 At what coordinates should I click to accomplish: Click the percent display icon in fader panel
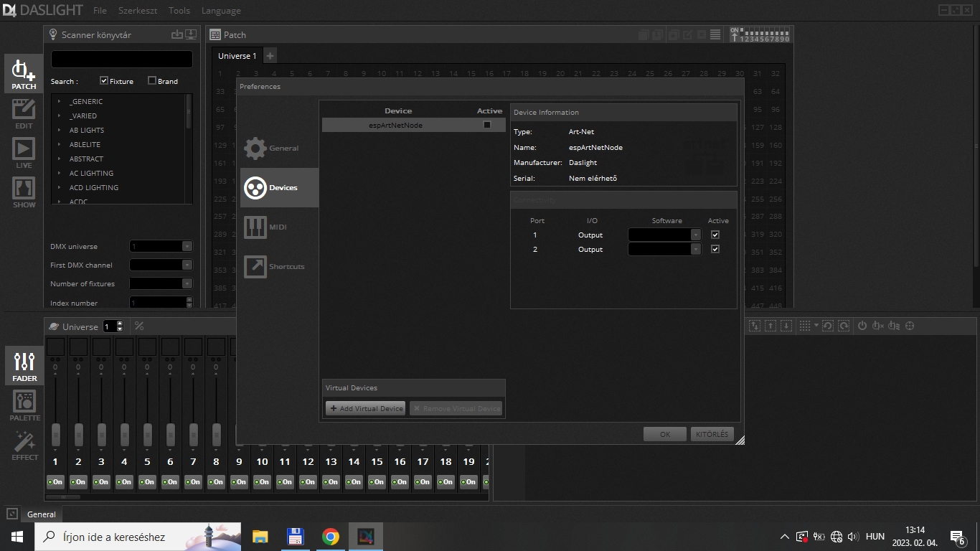[139, 326]
